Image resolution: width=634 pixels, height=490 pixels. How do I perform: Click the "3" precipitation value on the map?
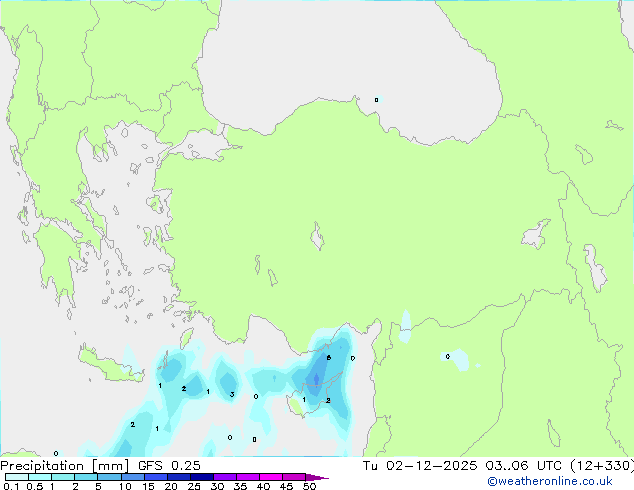coord(232,394)
